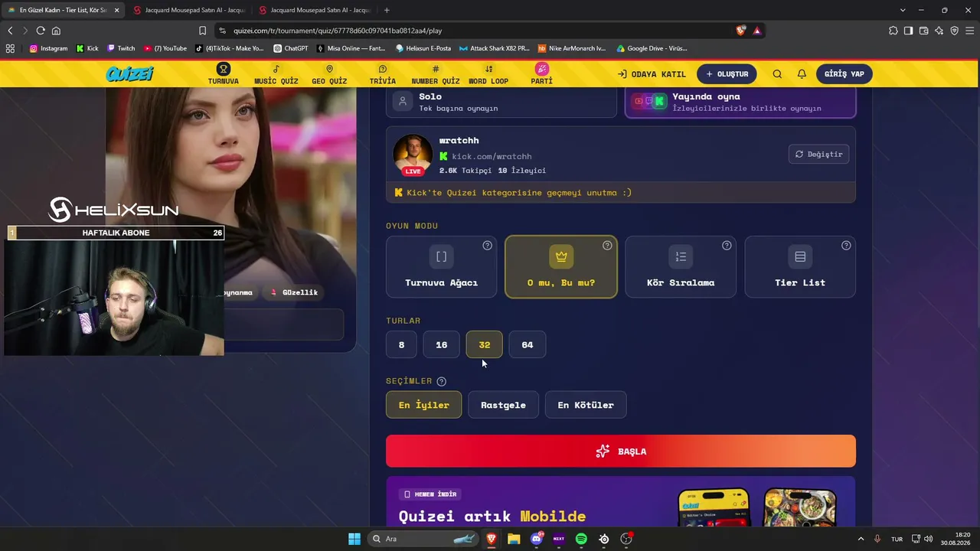Choose Solo play option
980x551 pixels.
501,102
